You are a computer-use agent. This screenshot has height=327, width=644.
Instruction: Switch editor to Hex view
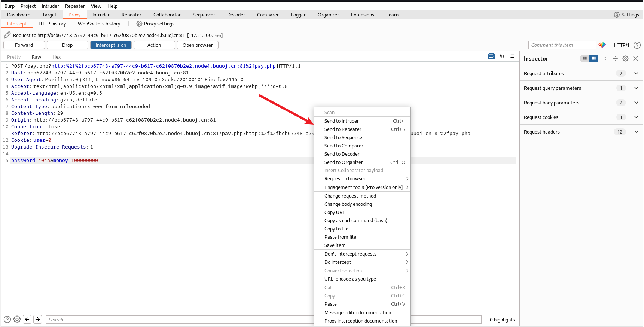point(57,57)
